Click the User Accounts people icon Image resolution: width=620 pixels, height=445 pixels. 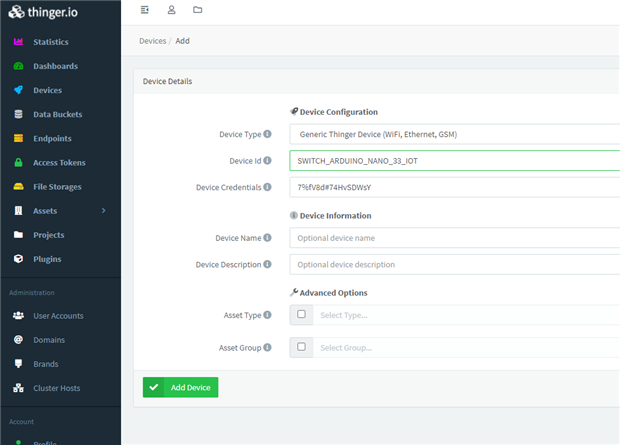click(x=18, y=315)
